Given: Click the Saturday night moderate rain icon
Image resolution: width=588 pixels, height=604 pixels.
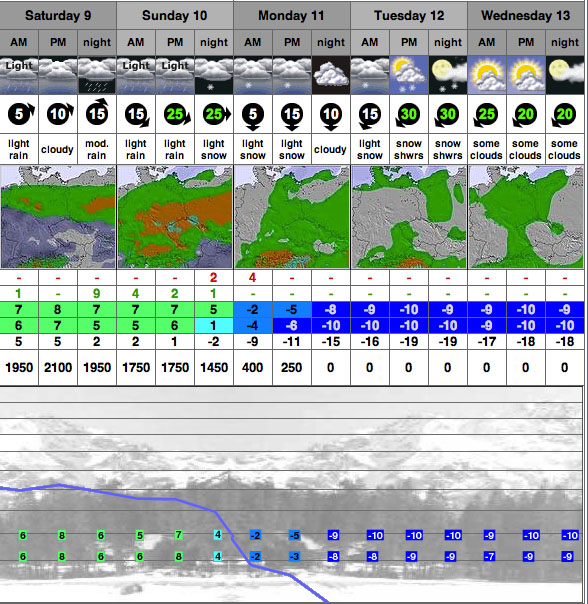Looking at the screenshot, I should click(x=97, y=75).
